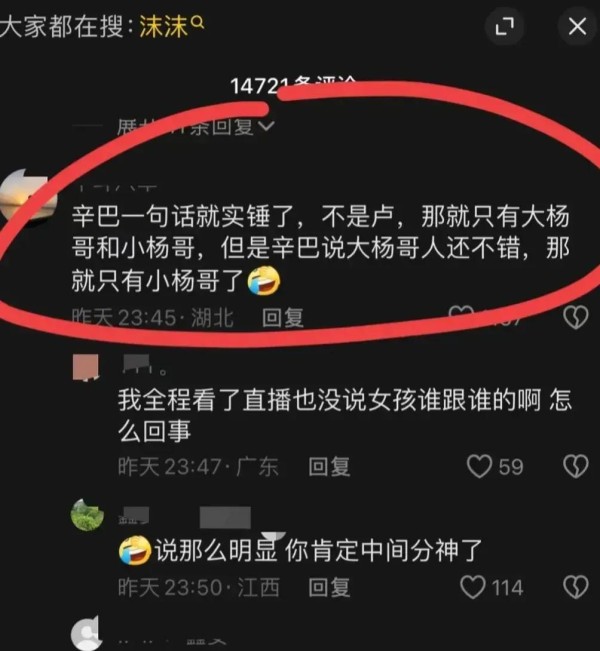Dislike the Jiangxi comment with broken heart

click(576, 587)
